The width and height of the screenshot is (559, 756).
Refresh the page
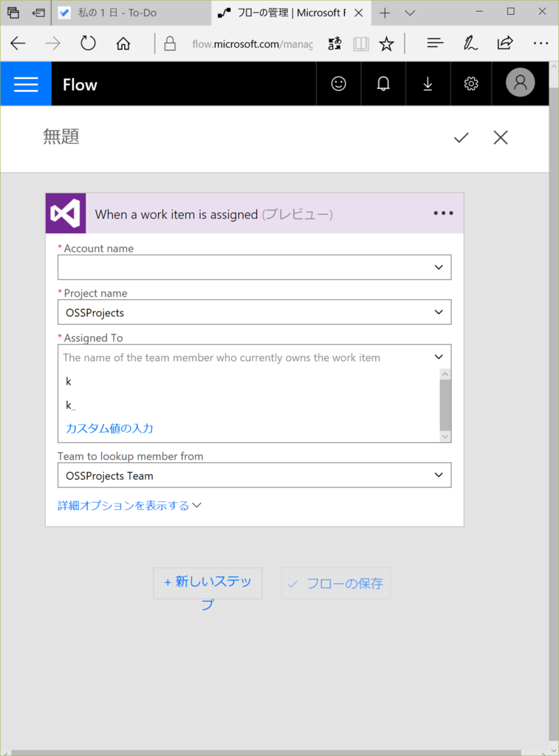(x=88, y=44)
